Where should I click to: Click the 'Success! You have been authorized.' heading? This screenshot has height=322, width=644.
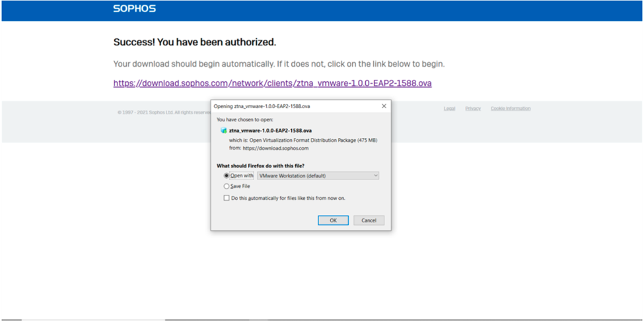(x=195, y=42)
